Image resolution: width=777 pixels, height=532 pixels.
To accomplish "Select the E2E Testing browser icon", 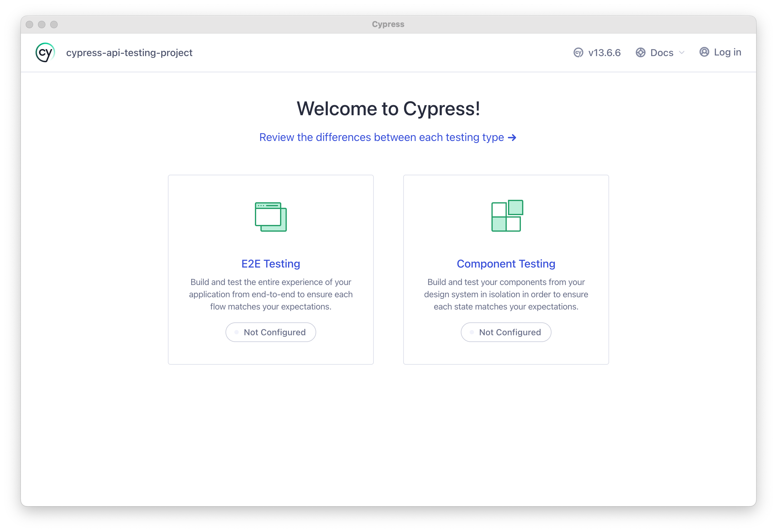I will (271, 217).
